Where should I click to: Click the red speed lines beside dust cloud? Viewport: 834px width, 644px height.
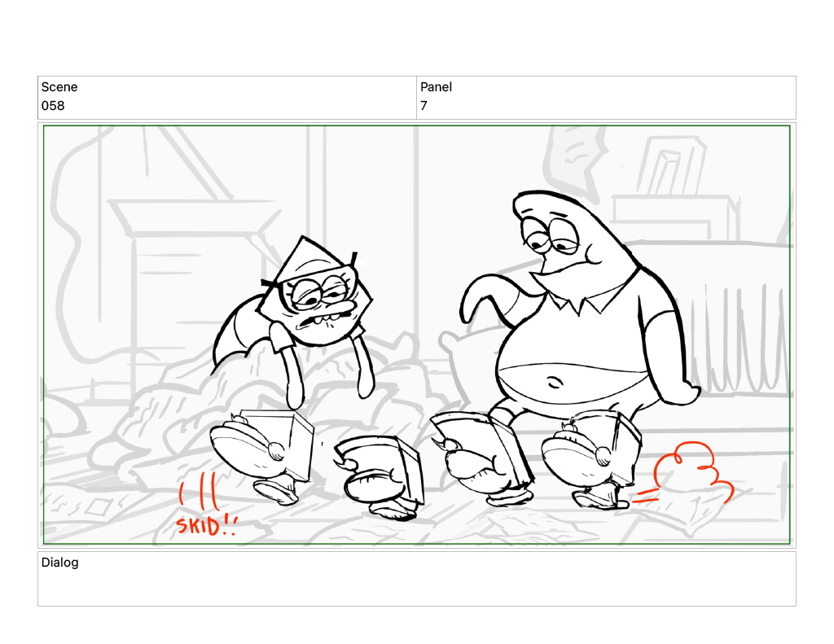coord(645,493)
